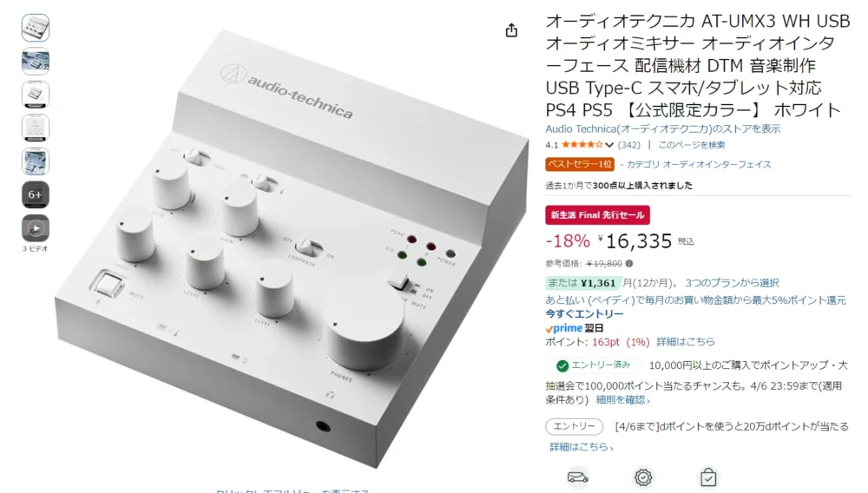
Task: Open the reference price info icon
Action: pyautogui.click(x=629, y=263)
